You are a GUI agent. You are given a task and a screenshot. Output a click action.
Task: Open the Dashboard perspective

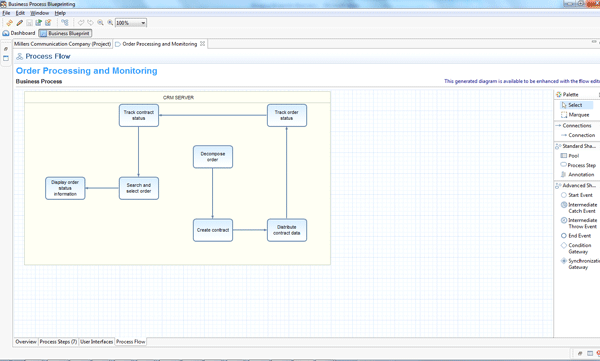(x=19, y=33)
